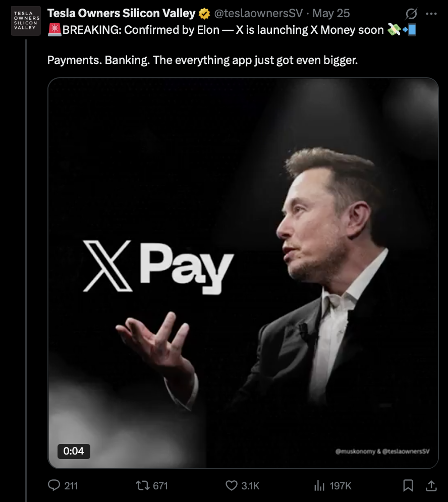Viewport: 448px width, 502px height.
Task: Open the Tesla Owners Silicon Valley name link
Action: tap(121, 13)
